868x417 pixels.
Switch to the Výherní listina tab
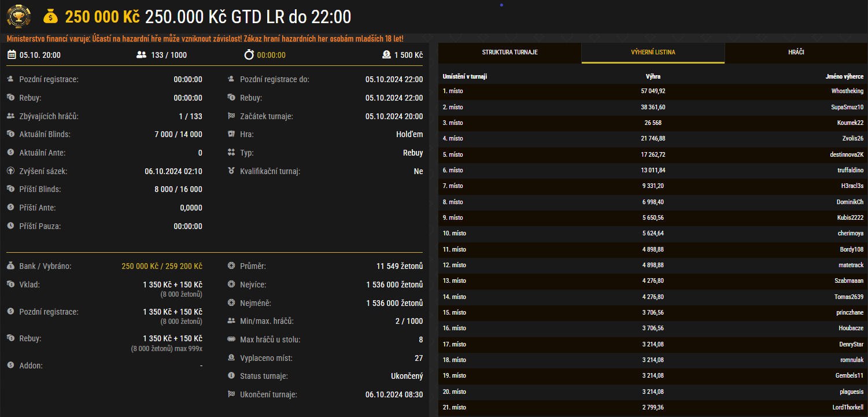pyautogui.click(x=653, y=52)
